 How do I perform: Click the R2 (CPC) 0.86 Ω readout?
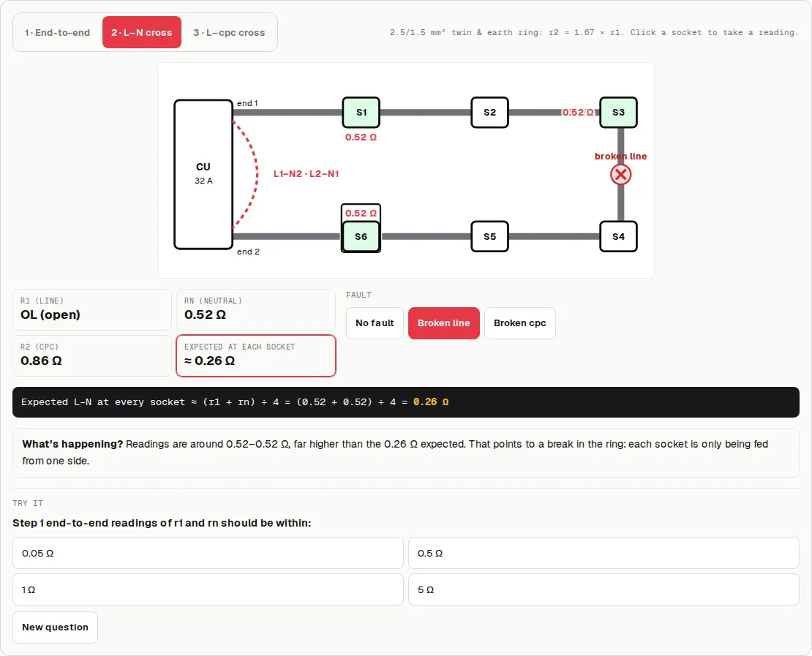pyautogui.click(x=91, y=355)
